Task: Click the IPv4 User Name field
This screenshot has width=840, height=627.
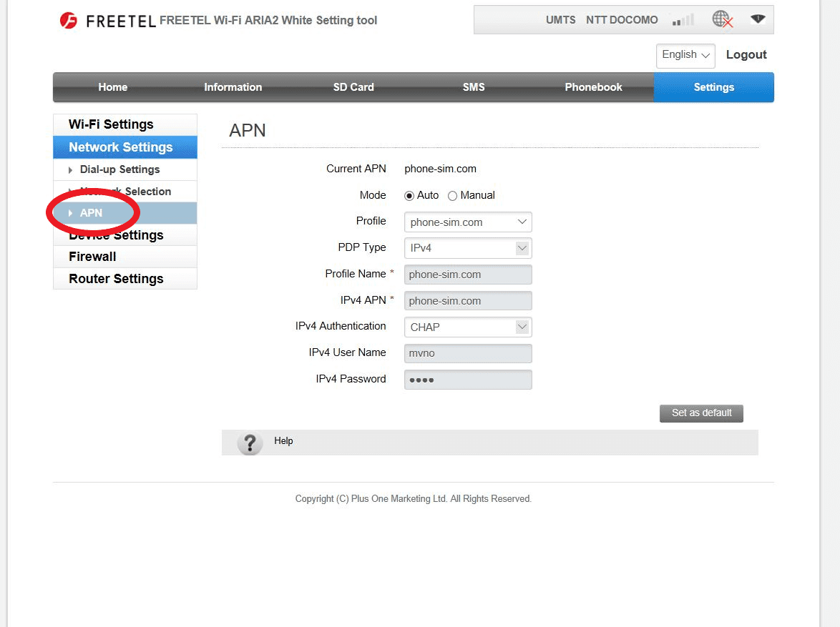Action: pos(468,353)
